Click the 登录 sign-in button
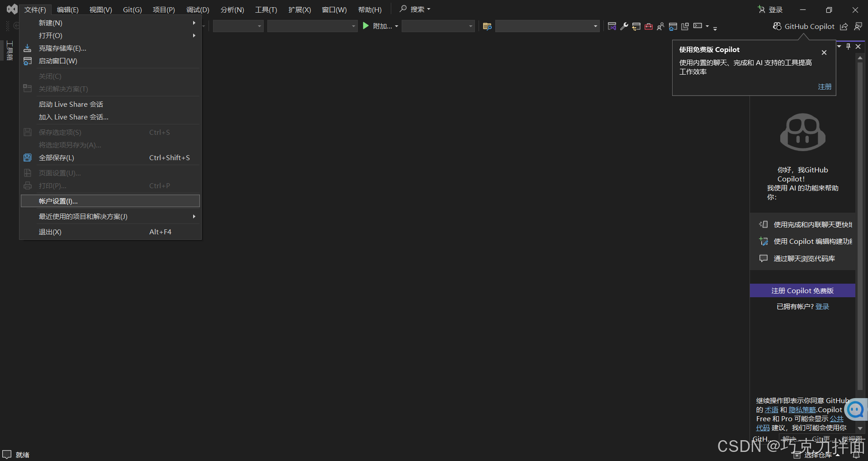This screenshot has height=461, width=868. click(770, 10)
